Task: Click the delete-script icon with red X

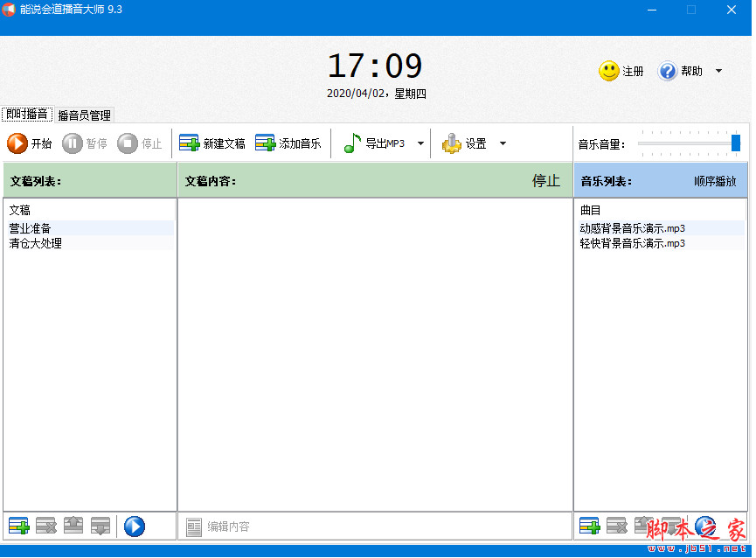Action: [x=45, y=526]
